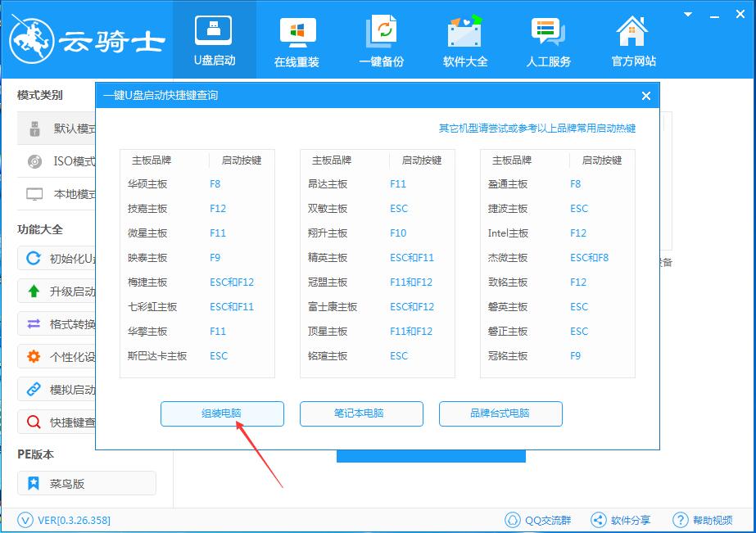Close the U盘启动快捷键查询 dialog

(646, 96)
